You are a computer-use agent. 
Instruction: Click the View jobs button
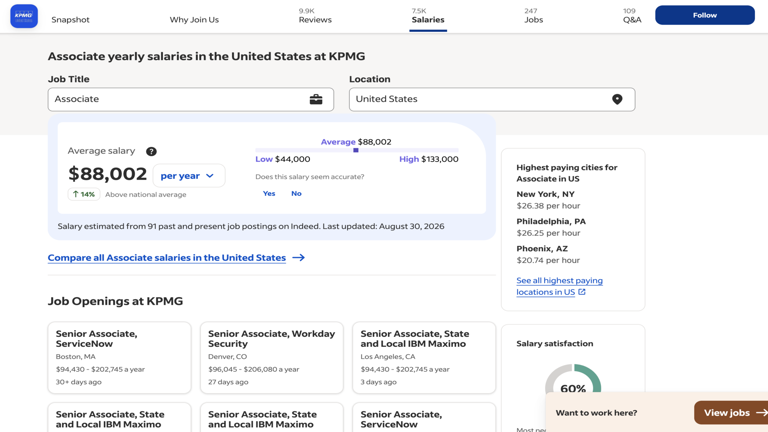(731, 413)
